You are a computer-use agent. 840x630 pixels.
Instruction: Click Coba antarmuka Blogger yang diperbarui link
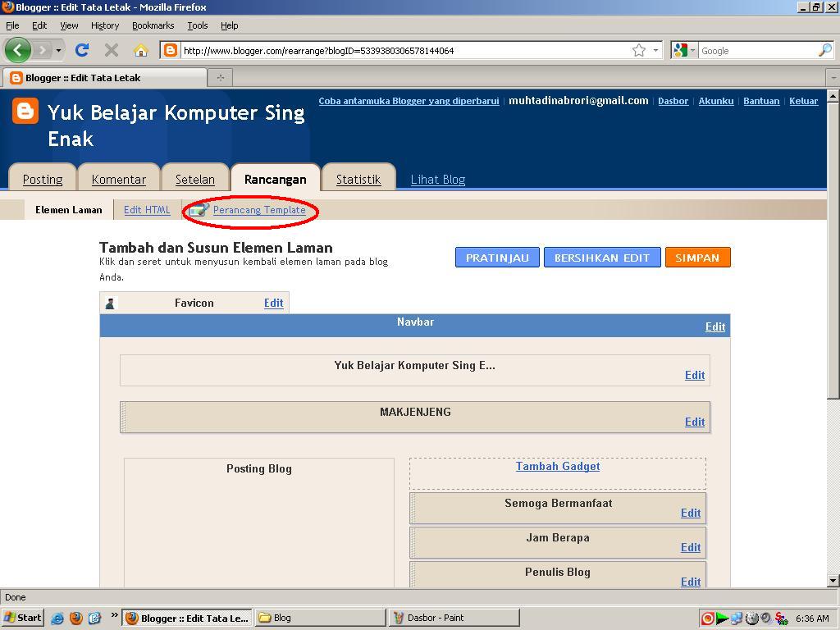(x=409, y=101)
